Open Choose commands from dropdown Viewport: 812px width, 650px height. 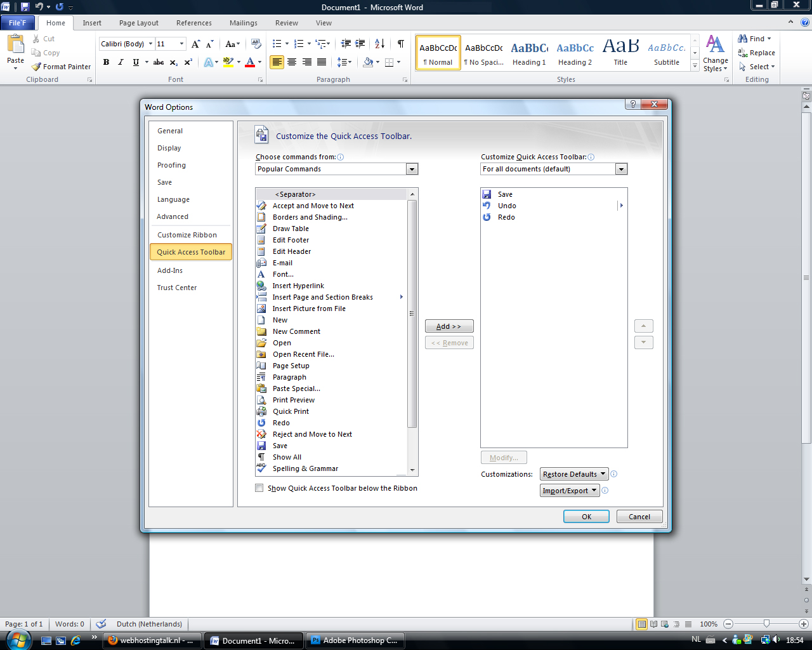[336, 169]
